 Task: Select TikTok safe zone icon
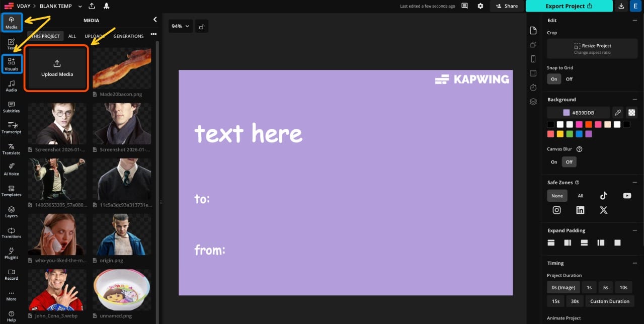tap(603, 196)
